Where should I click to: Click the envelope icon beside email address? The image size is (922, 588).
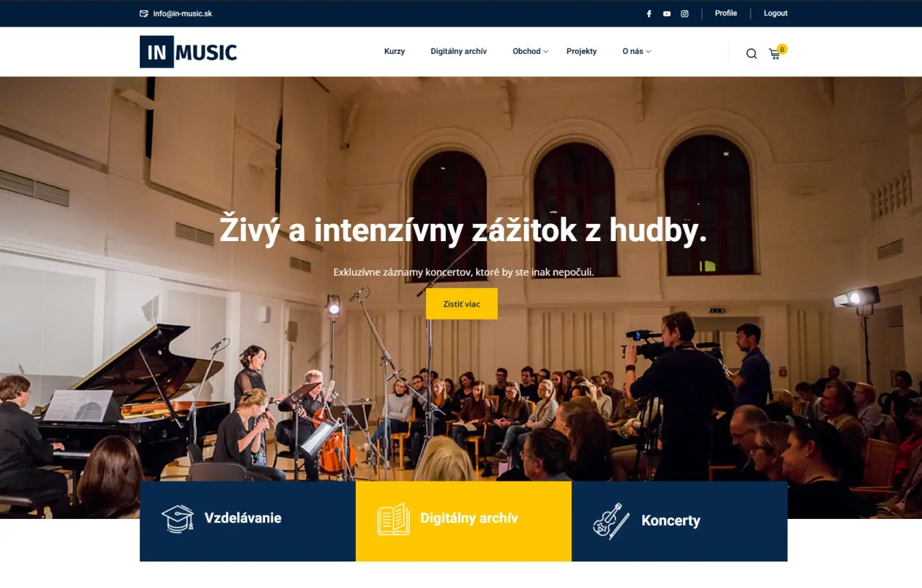[144, 14]
